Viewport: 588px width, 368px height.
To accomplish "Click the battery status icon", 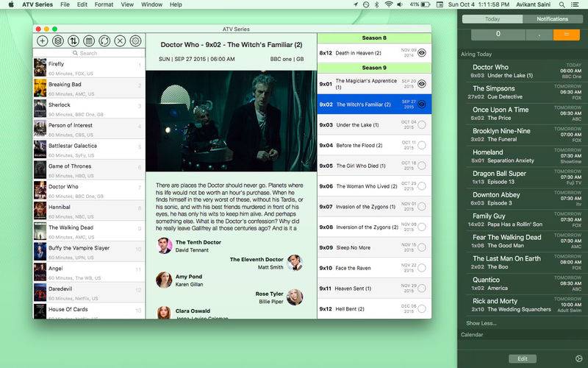I will (426, 4).
